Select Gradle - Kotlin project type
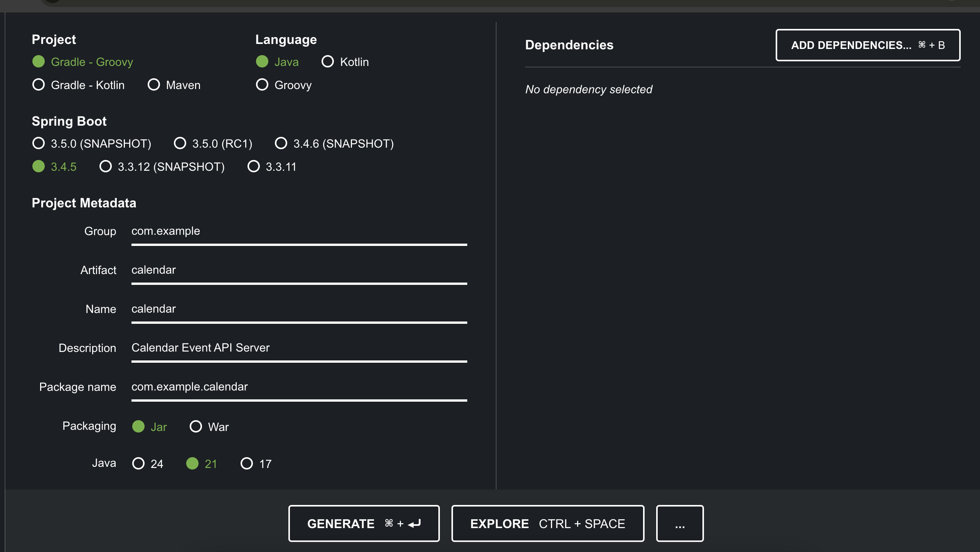980x552 pixels. pos(39,84)
